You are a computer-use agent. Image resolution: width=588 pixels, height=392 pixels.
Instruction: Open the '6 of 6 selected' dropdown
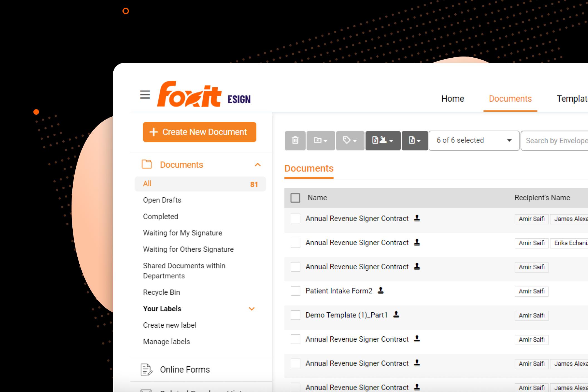pyautogui.click(x=474, y=140)
